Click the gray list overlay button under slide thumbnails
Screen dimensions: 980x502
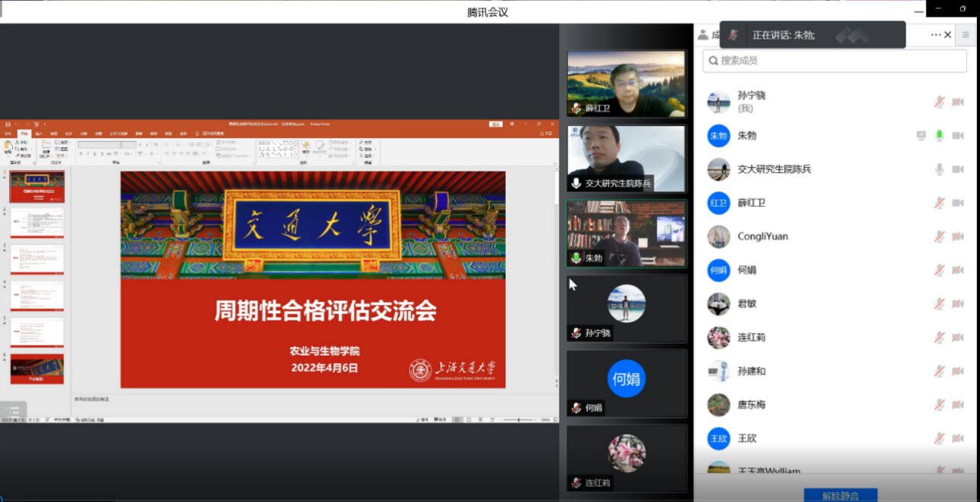pos(13,410)
